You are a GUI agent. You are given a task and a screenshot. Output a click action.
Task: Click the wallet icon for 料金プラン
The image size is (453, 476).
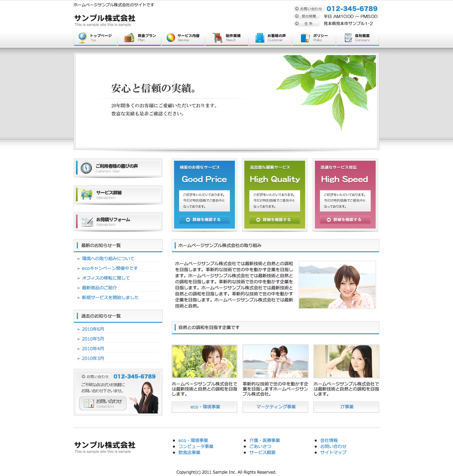pyautogui.click(x=129, y=38)
